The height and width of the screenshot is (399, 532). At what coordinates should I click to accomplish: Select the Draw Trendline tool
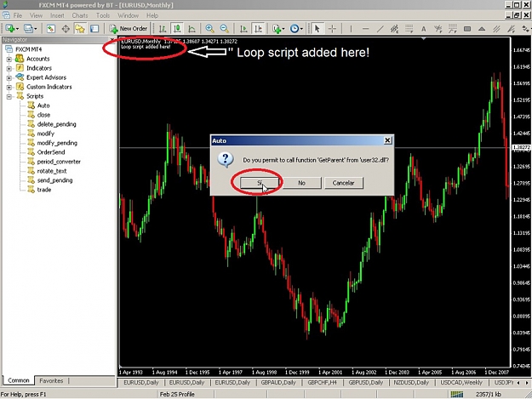380,29
